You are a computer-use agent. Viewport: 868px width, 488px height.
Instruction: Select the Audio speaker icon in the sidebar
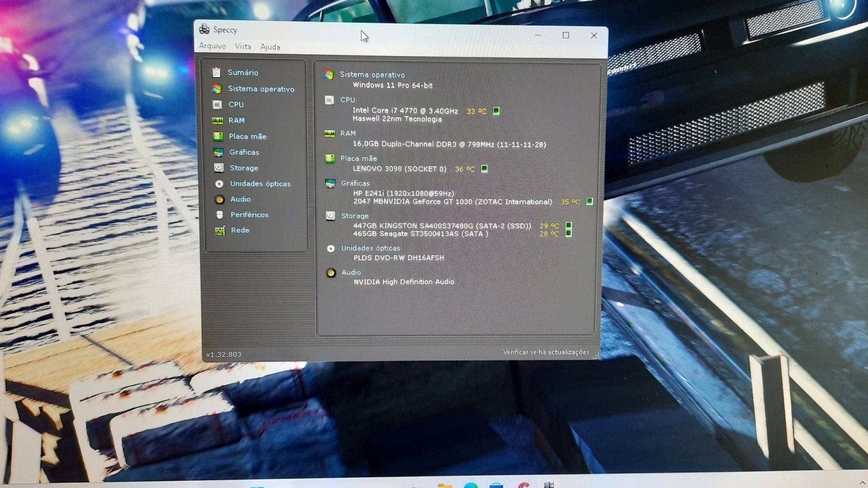[x=220, y=200]
